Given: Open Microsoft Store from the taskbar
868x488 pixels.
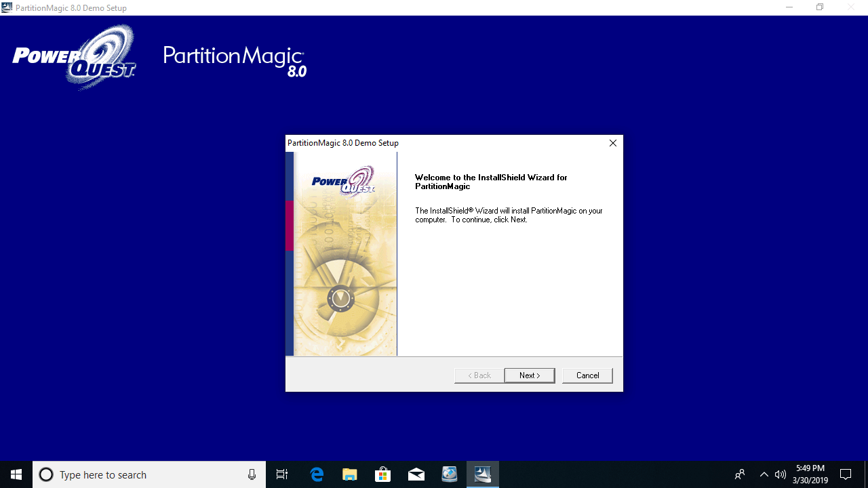Looking at the screenshot, I should point(383,474).
